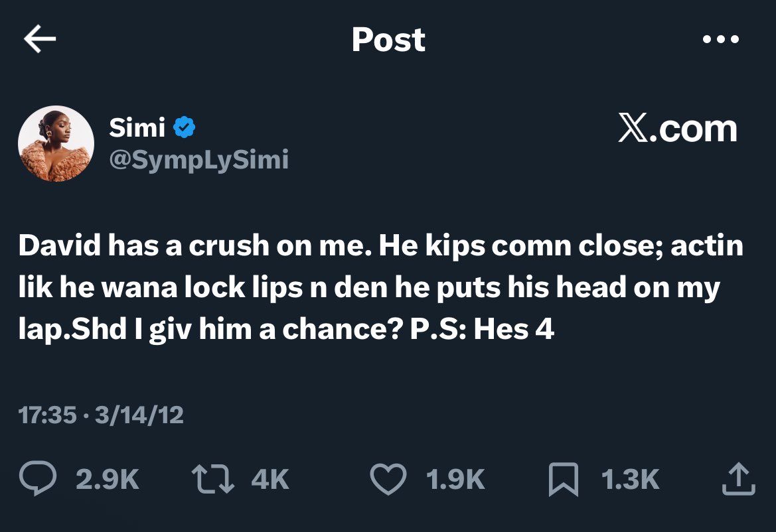Open the three-dot more options menu
The image size is (776, 532).
pyautogui.click(x=720, y=40)
